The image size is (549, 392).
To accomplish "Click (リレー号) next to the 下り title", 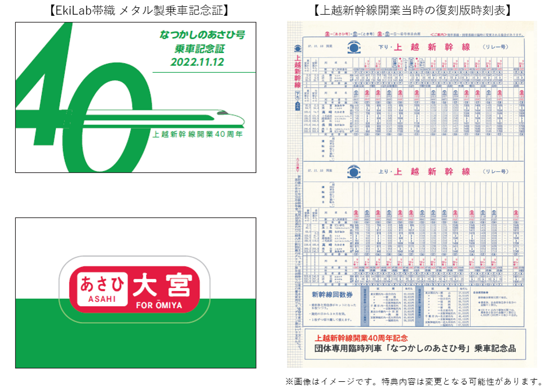I will (x=495, y=47).
